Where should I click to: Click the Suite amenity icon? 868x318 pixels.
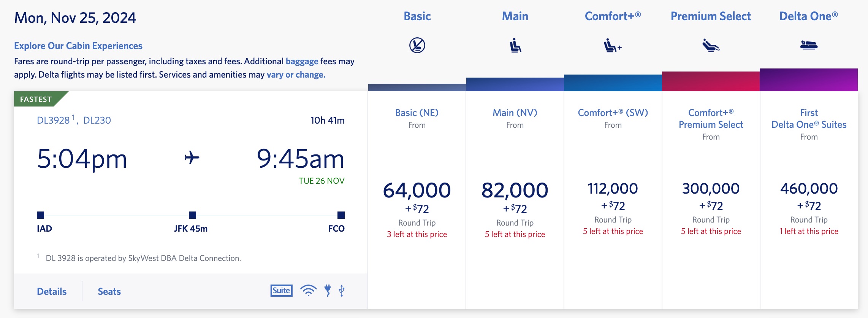281,291
